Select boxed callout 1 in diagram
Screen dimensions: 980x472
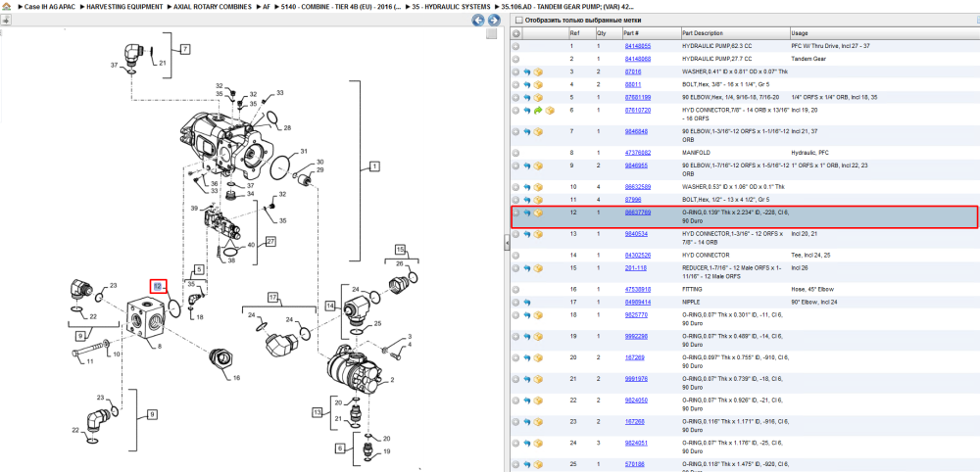tap(373, 166)
